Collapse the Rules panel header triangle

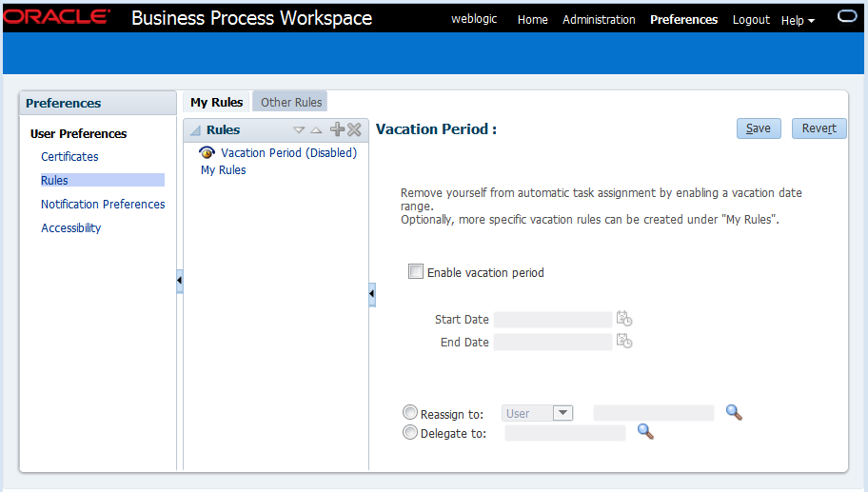[195, 130]
